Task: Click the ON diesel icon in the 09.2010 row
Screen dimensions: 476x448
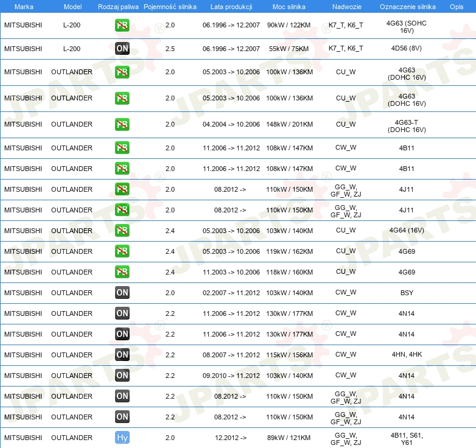Action: click(x=122, y=375)
